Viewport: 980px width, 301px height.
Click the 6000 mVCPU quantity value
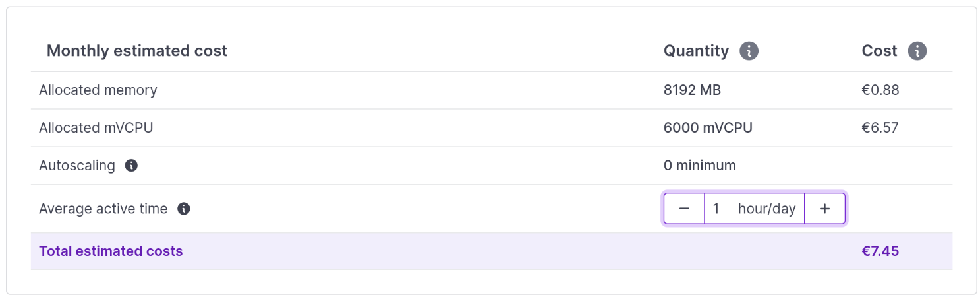pos(708,128)
